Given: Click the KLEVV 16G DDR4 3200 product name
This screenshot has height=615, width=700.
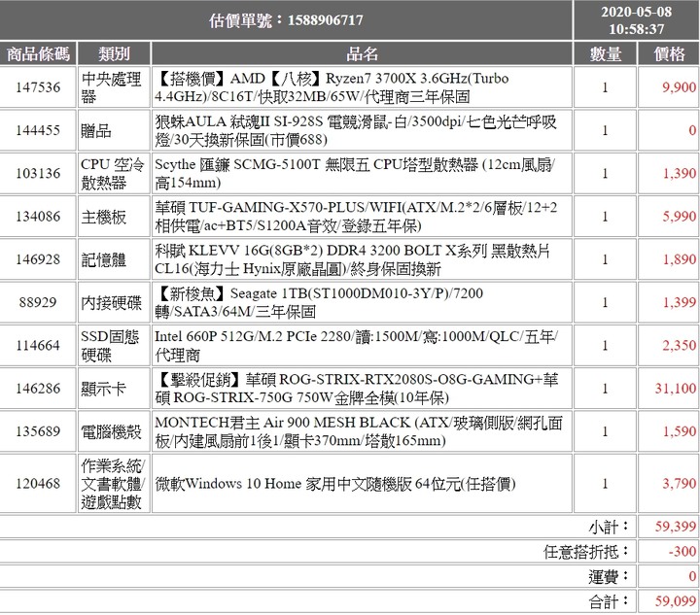Looking at the screenshot, I should coord(352,259).
